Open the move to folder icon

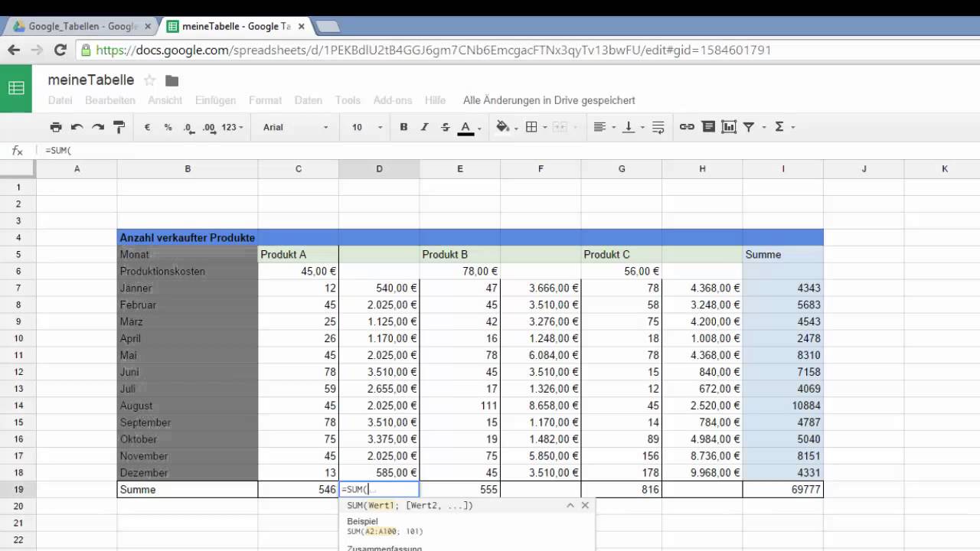click(x=171, y=80)
